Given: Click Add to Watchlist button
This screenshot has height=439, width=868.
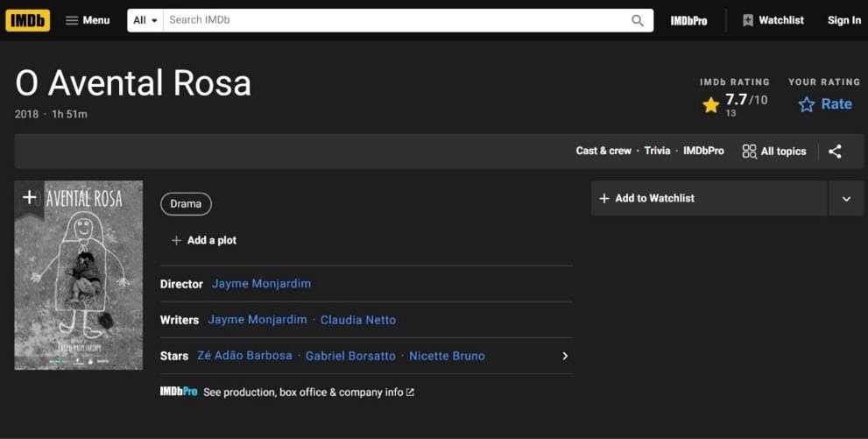Looking at the screenshot, I should click(709, 198).
